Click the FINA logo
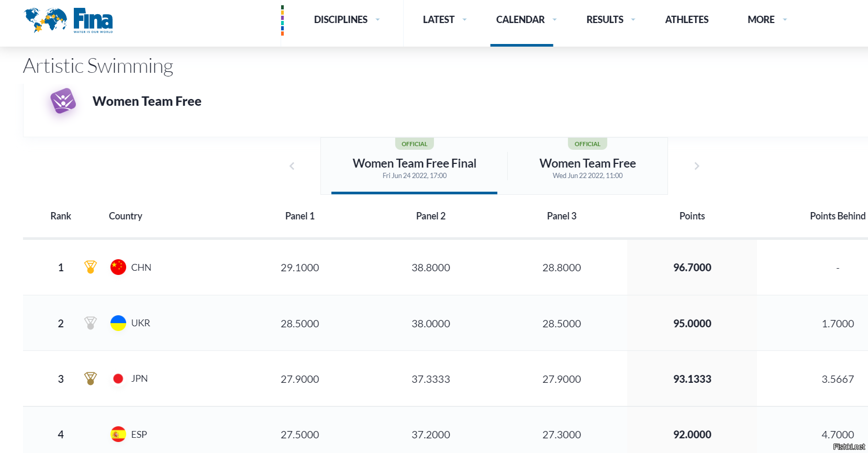Screen dimensions: 868x453 69,20
